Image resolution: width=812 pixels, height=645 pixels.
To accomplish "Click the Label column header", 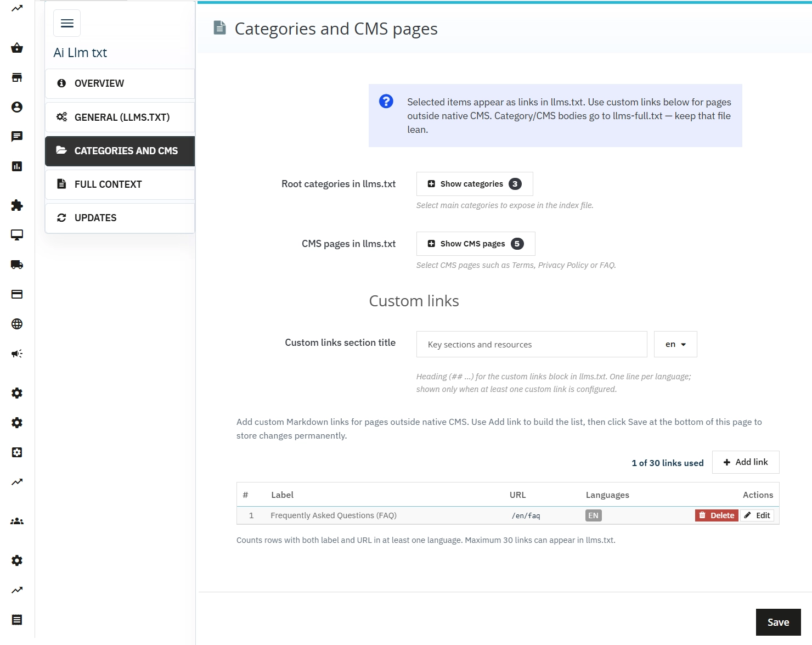I will point(283,495).
